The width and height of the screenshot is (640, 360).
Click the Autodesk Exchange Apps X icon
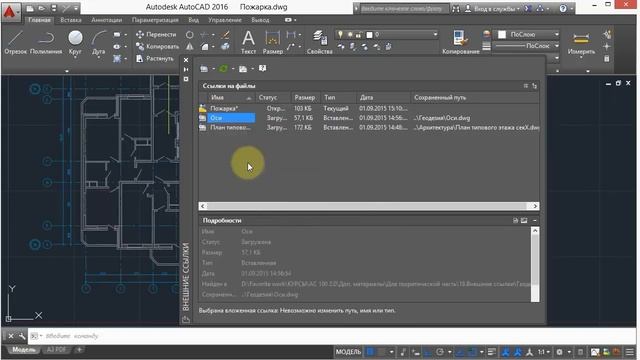(x=528, y=8)
